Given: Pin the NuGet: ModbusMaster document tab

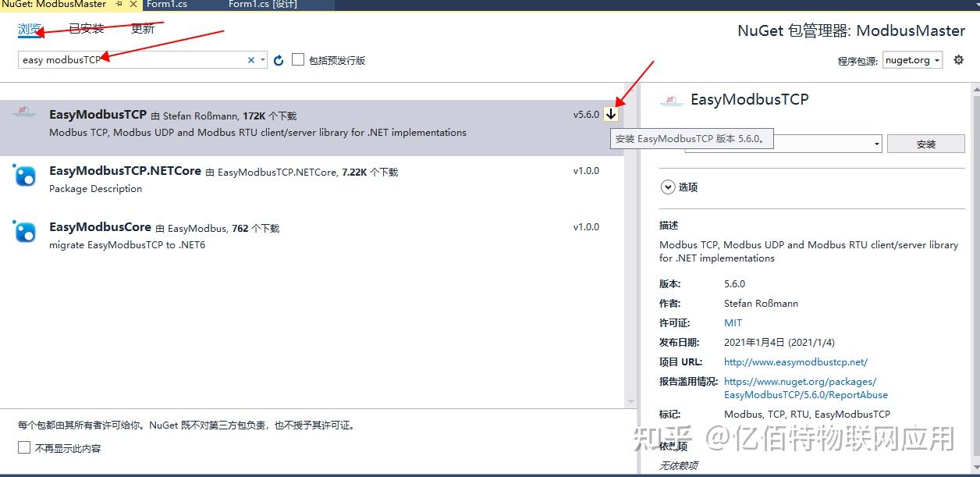Looking at the screenshot, I should click(117, 5).
